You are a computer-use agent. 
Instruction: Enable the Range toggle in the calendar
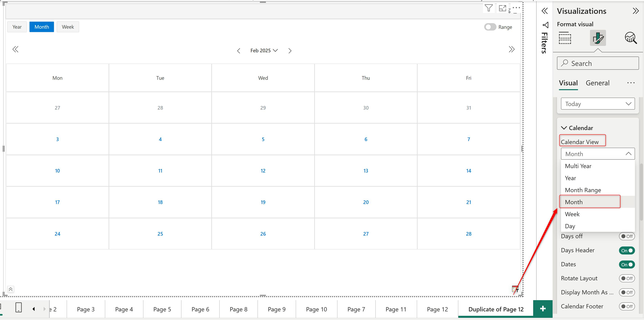tap(490, 27)
